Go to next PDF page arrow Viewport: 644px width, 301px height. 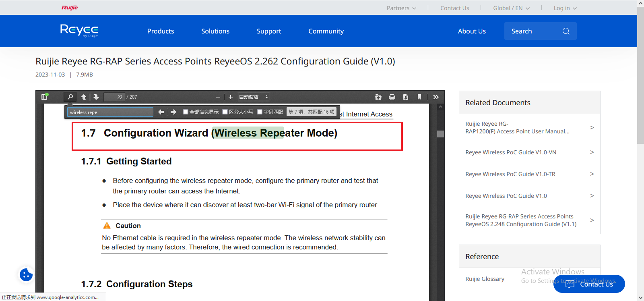point(96,97)
